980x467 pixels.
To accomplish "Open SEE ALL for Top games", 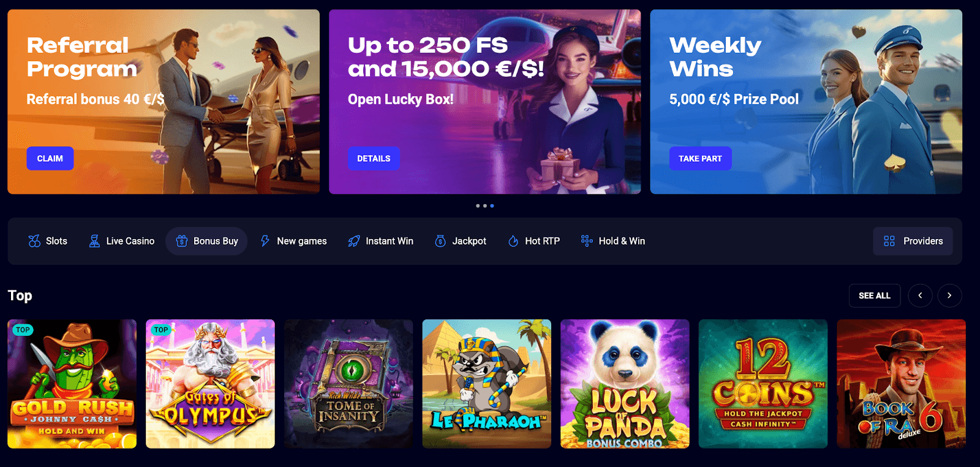I will pos(875,295).
